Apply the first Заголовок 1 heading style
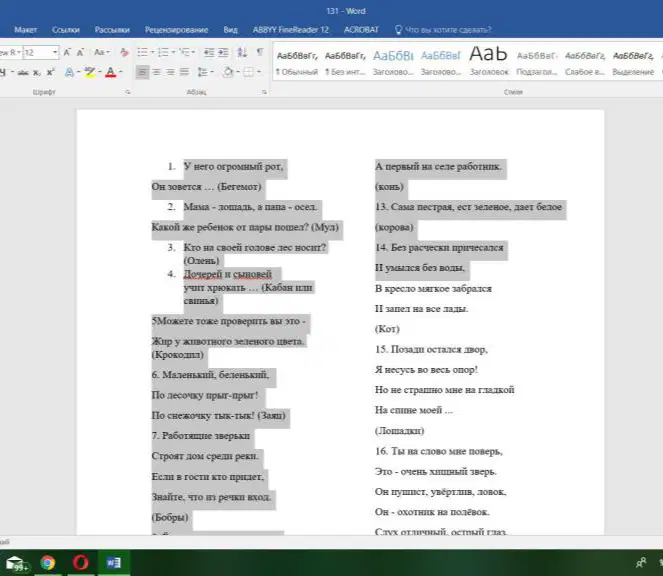The width and height of the screenshot is (663, 576). click(x=393, y=63)
